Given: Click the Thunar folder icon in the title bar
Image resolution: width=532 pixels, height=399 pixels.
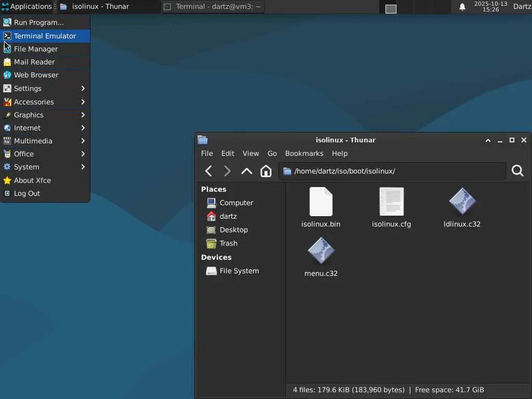Looking at the screenshot, I should 203,140.
